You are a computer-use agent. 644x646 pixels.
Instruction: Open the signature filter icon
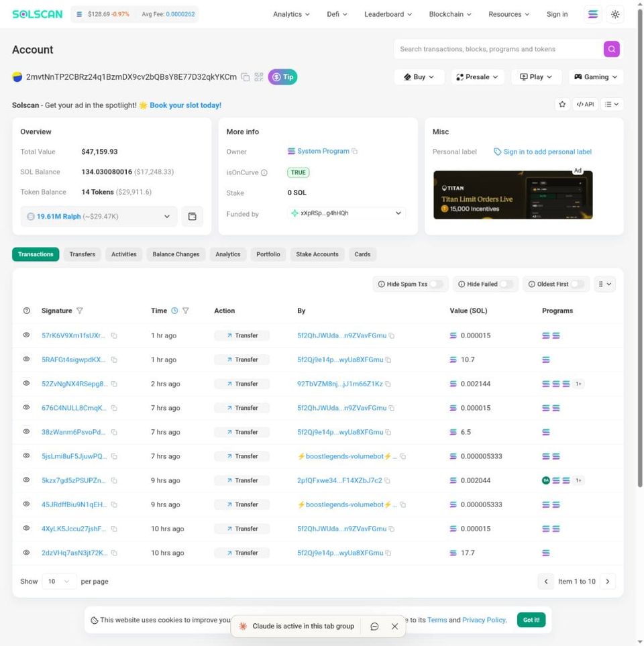pyautogui.click(x=79, y=311)
